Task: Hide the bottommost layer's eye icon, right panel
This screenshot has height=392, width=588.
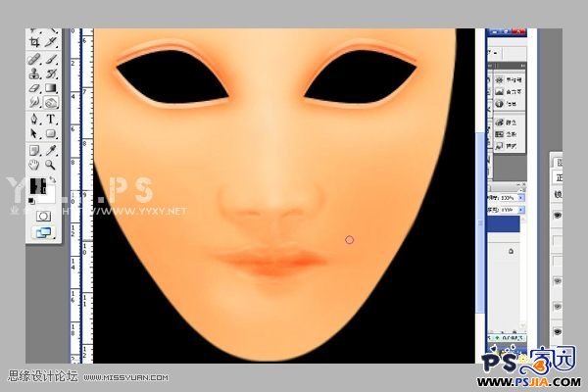Action: (x=558, y=332)
